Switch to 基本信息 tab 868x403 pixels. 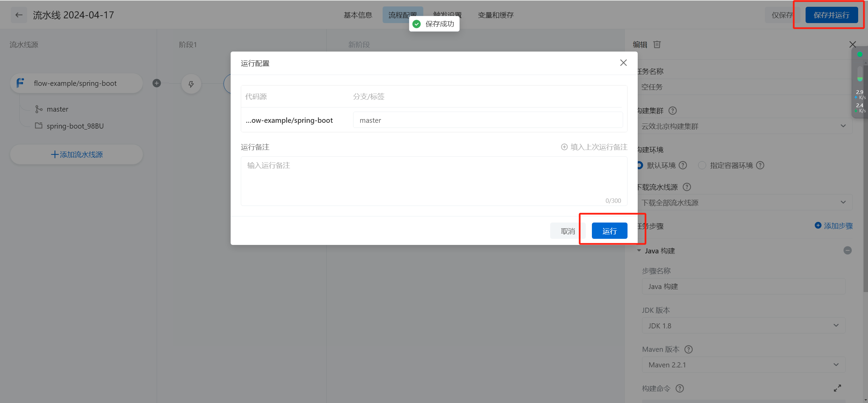tap(358, 15)
